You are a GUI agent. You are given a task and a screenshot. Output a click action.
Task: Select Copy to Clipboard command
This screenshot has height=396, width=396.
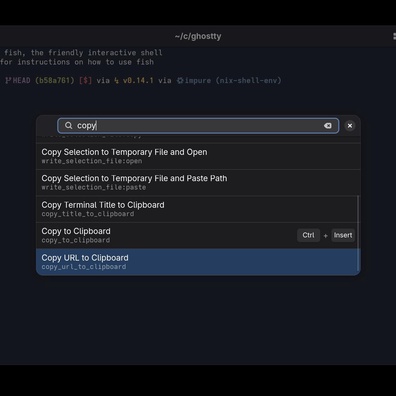click(x=197, y=235)
